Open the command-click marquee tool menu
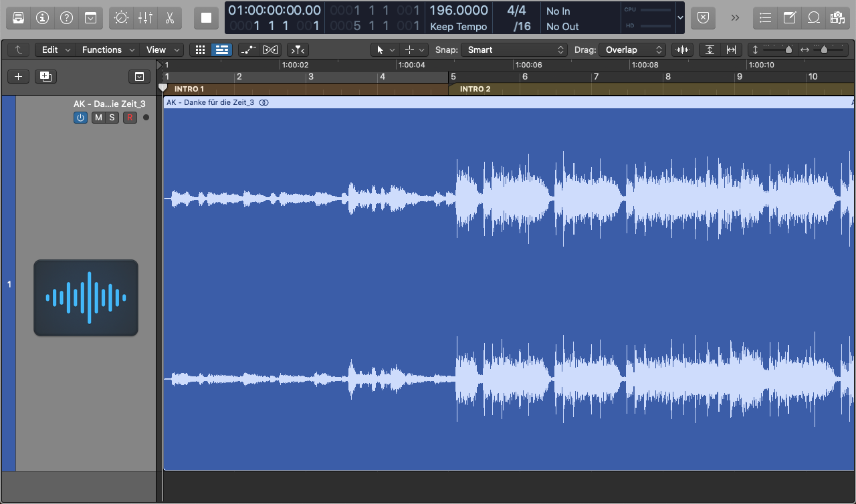Viewport: 856px width, 504px height. pos(414,49)
